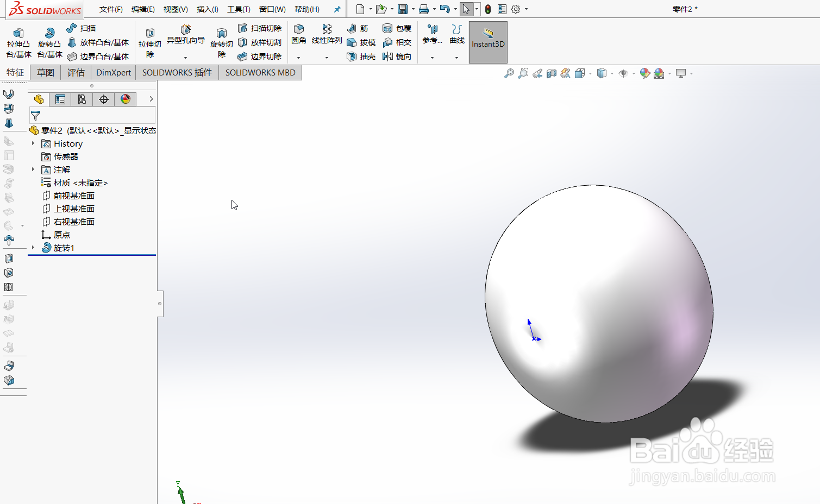Switch to the 评估 (Evaluate) tab
The width and height of the screenshot is (820, 504).
(x=76, y=73)
